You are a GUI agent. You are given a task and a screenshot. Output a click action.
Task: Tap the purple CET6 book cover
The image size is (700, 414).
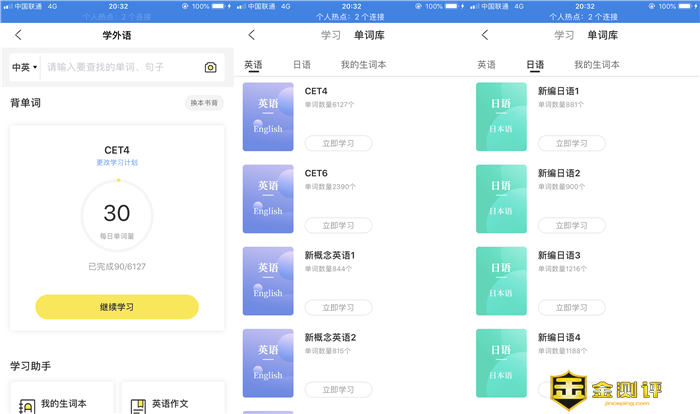268,198
